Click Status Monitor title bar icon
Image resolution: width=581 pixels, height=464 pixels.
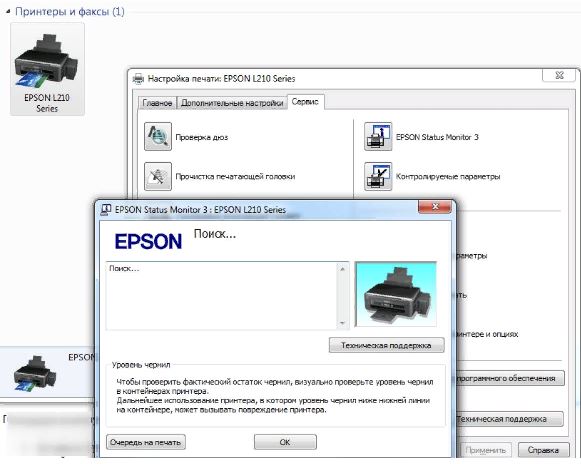[x=106, y=209]
